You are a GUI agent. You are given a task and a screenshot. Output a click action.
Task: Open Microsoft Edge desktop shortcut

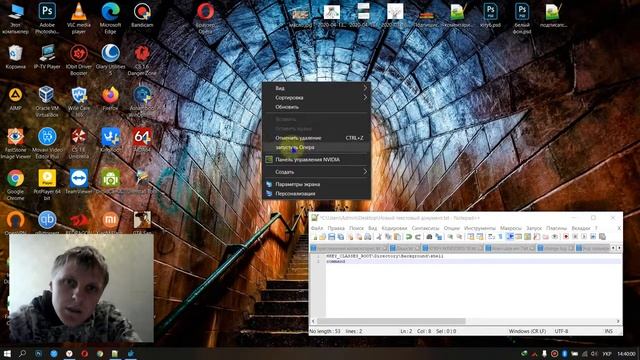(110, 18)
